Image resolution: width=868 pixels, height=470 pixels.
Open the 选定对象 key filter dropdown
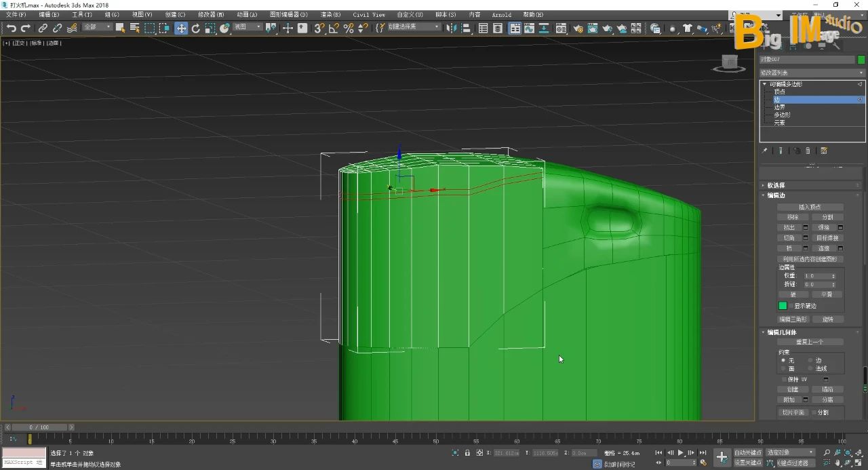791,452
